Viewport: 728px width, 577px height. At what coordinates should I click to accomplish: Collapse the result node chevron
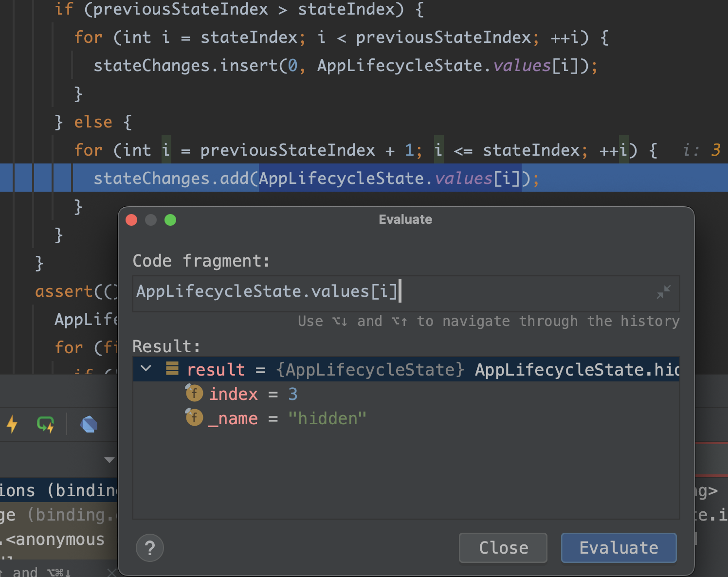coord(146,368)
